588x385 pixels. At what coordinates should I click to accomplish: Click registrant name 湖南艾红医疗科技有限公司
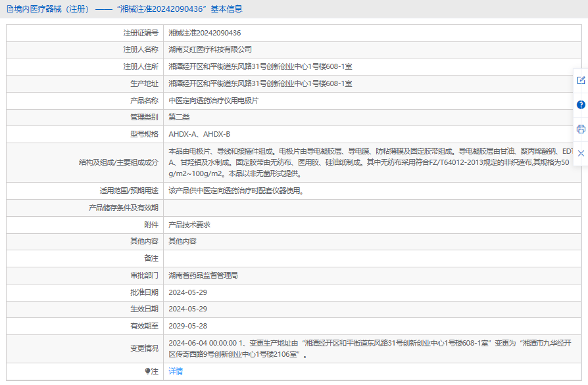tap(210, 49)
